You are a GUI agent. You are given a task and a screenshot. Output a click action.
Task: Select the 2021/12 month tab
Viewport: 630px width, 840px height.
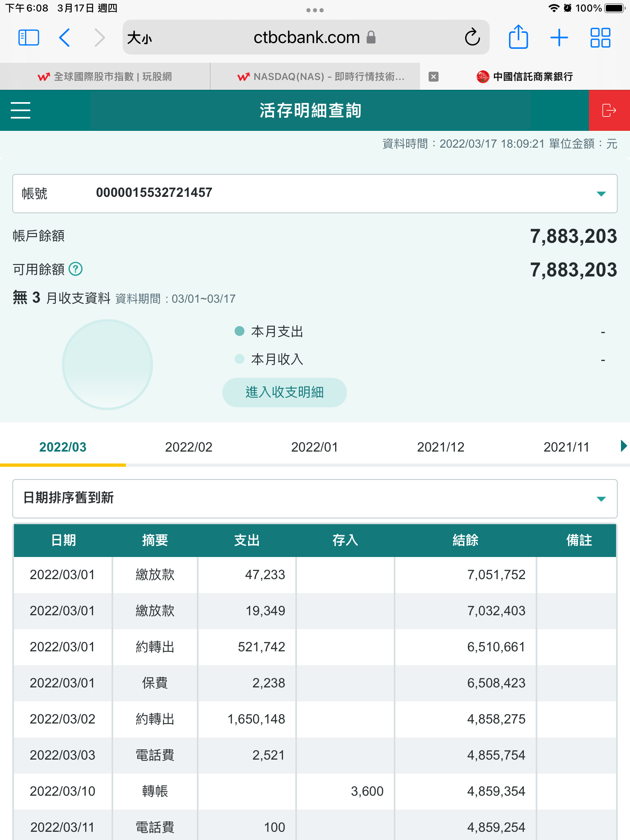pyautogui.click(x=441, y=447)
